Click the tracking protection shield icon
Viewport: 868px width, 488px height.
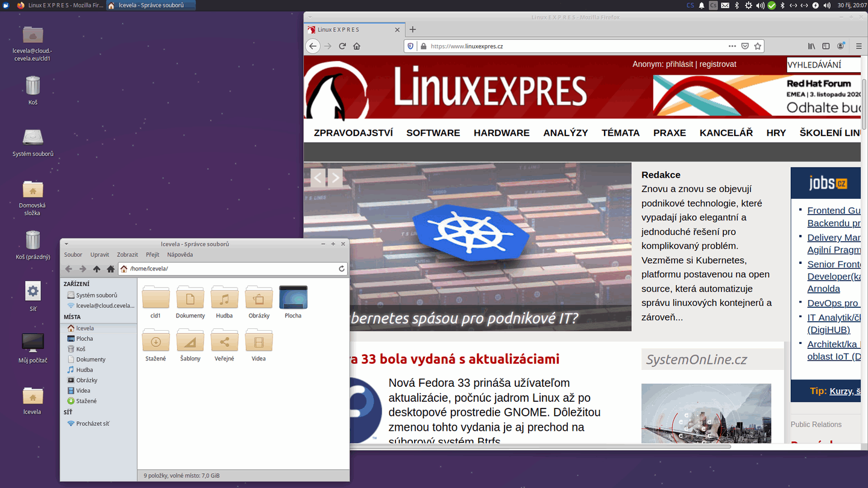[411, 46]
